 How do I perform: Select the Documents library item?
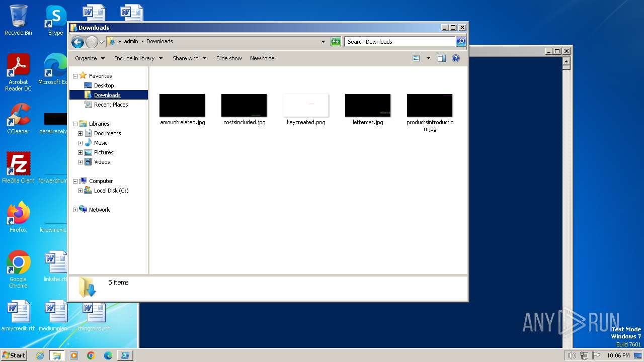(x=107, y=133)
